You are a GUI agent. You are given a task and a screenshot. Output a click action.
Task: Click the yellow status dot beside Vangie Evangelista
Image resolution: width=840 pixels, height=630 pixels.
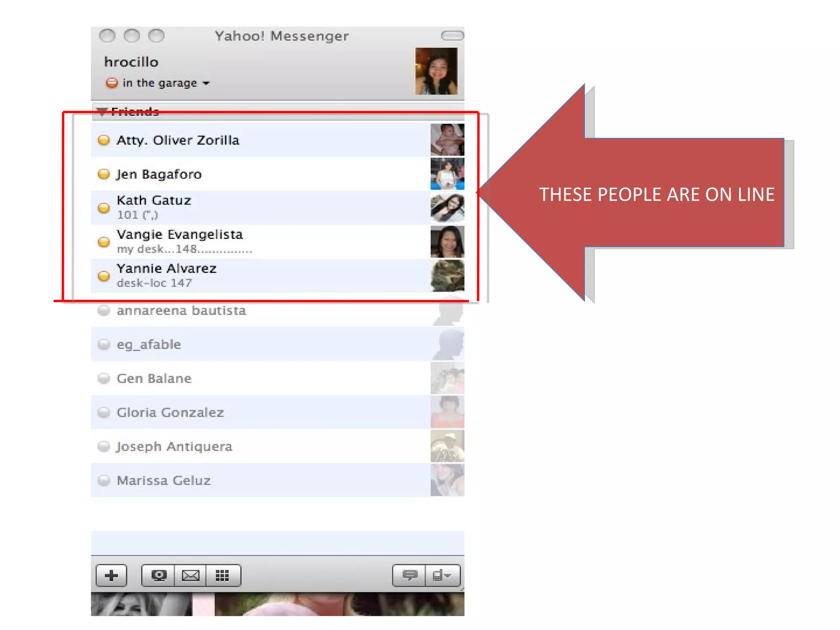(104, 242)
